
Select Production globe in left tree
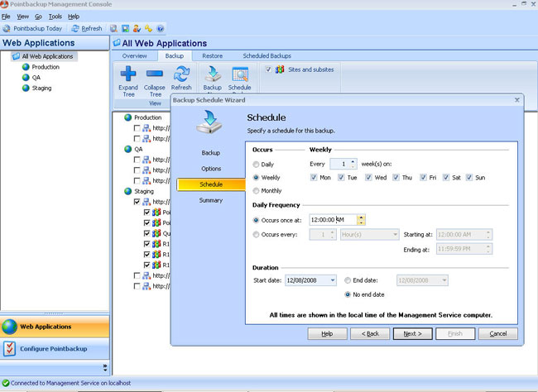tap(26, 67)
